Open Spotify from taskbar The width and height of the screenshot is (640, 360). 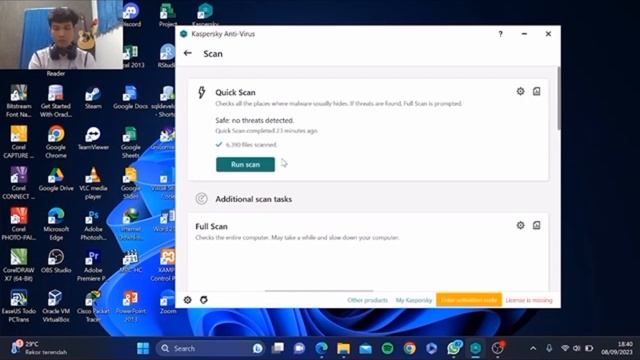click(387, 348)
